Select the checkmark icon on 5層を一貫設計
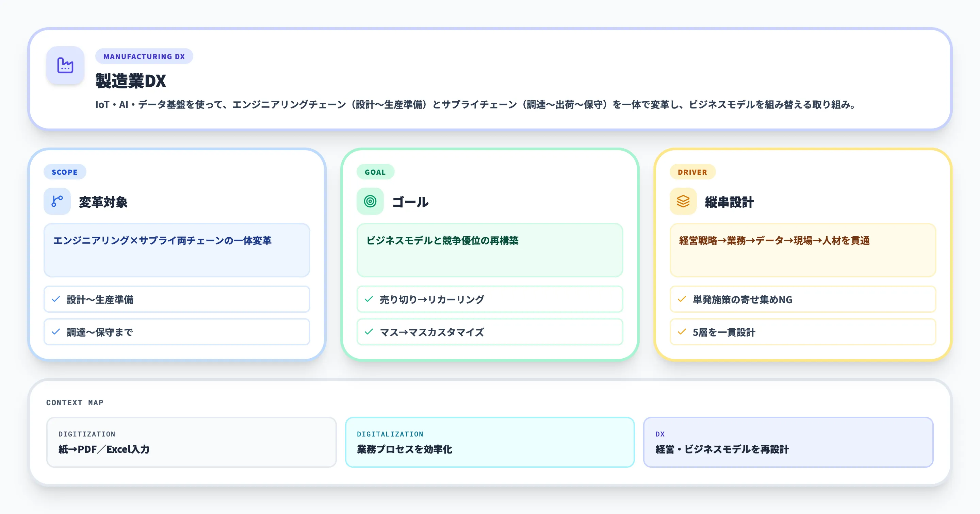 [681, 332]
